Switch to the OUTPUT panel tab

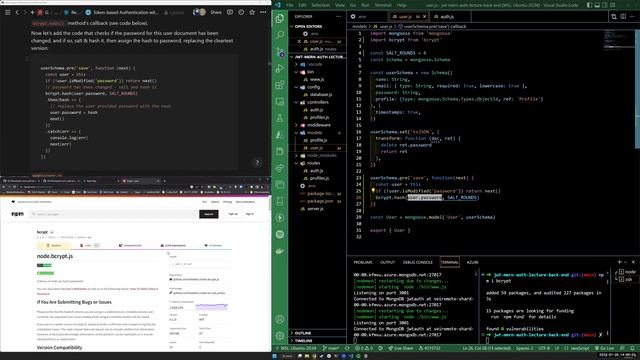(x=387, y=262)
